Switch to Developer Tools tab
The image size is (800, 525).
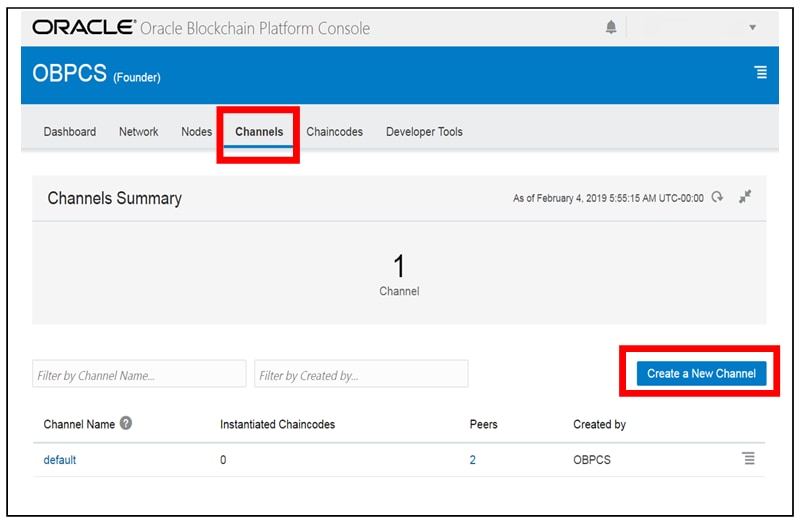point(424,132)
